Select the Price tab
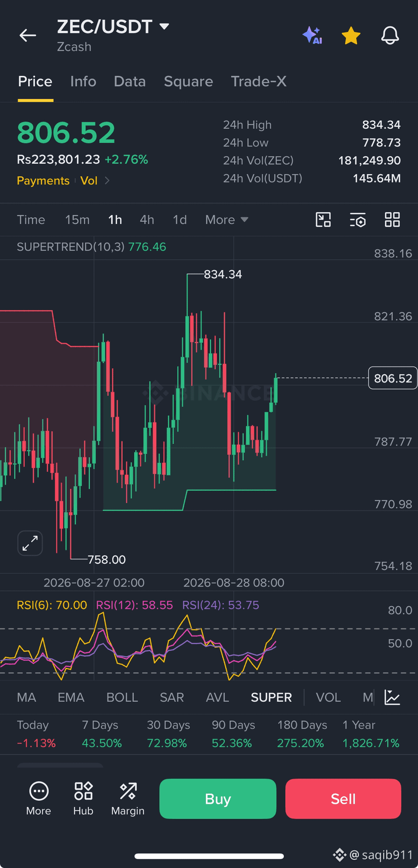 tap(35, 81)
